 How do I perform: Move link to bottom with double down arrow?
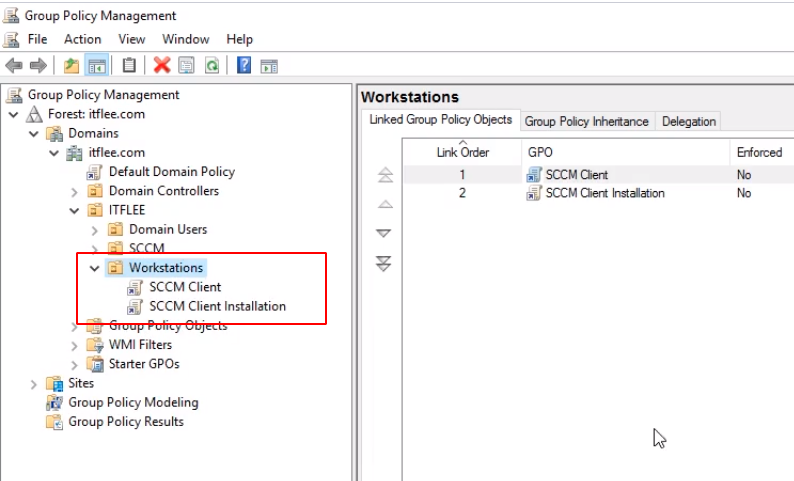383,263
